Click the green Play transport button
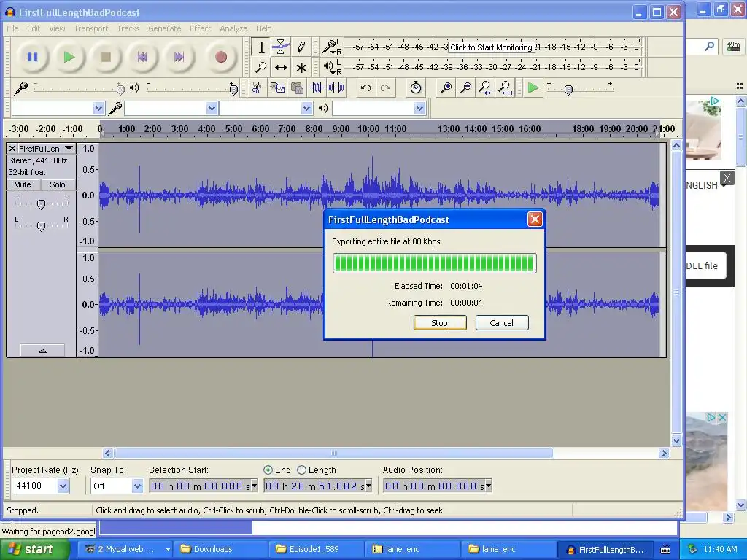The image size is (747, 560). pyautogui.click(x=69, y=57)
